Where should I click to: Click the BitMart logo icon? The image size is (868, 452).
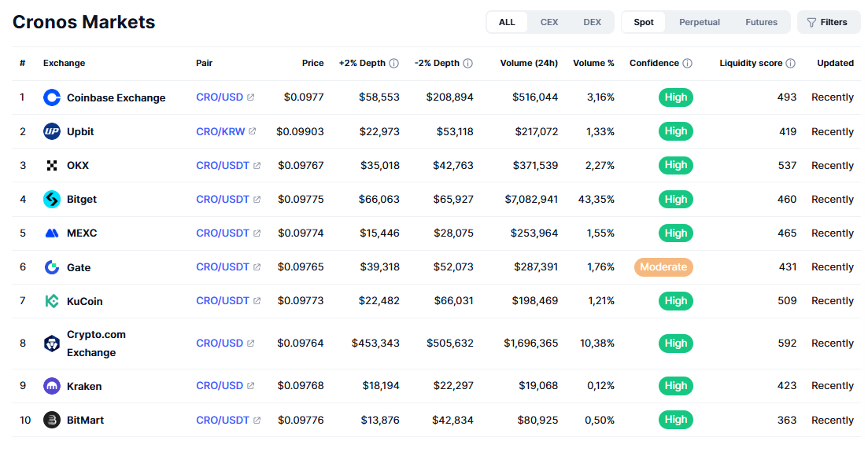click(52, 420)
